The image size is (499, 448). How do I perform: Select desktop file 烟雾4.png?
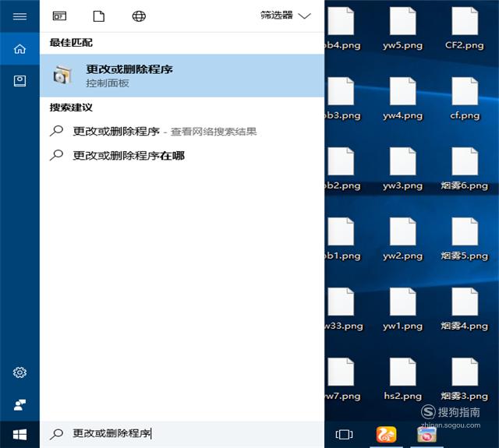[x=465, y=310]
